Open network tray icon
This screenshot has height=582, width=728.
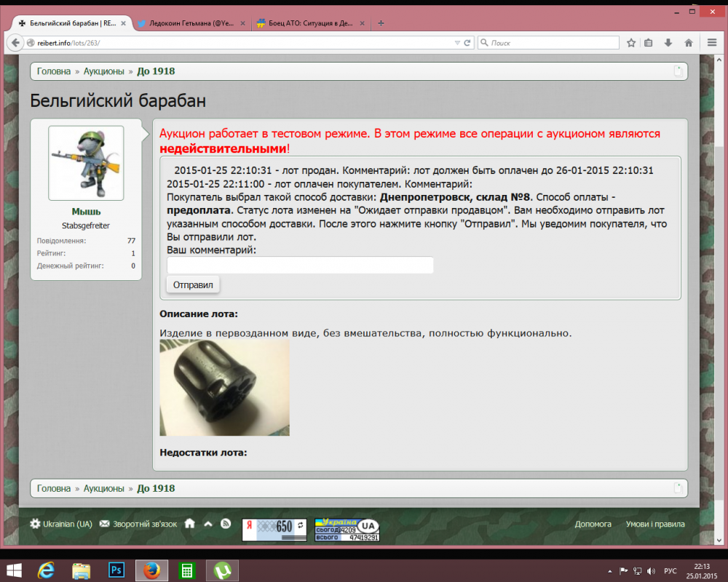[x=638, y=571]
